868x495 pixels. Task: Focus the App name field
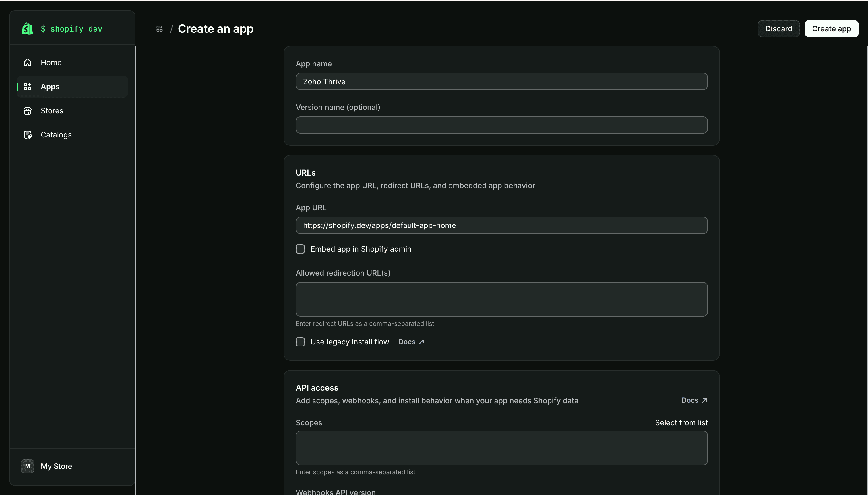click(x=501, y=82)
